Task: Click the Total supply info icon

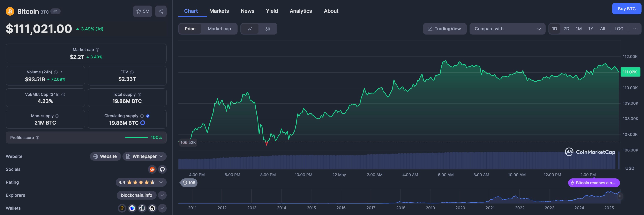Action: (x=140, y=95)
